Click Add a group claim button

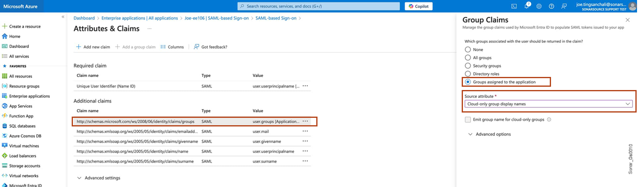(135, 47)
